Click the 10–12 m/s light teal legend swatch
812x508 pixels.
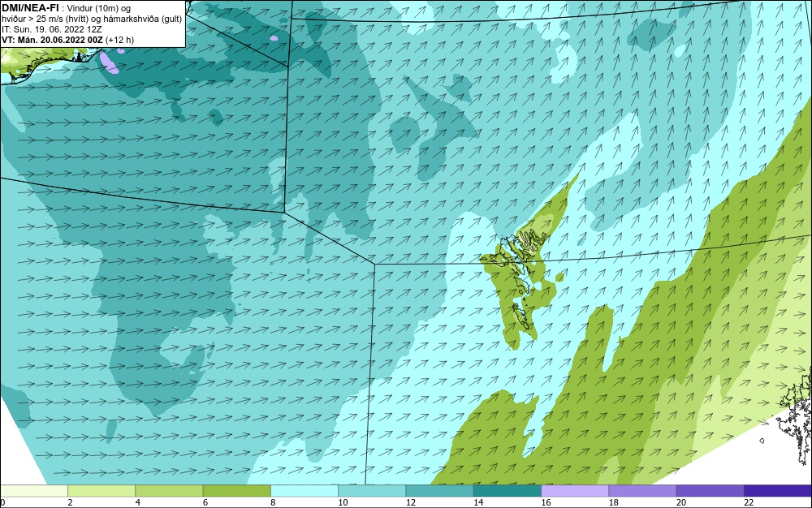pos(372,491)
